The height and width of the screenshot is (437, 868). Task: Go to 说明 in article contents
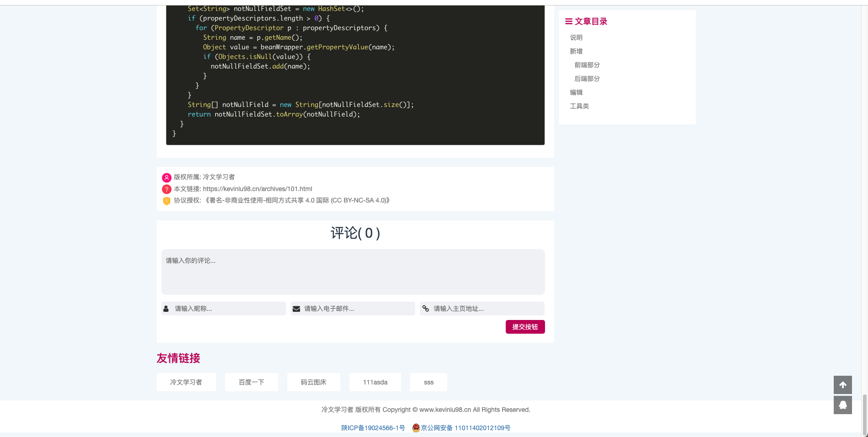pos(576,37)
